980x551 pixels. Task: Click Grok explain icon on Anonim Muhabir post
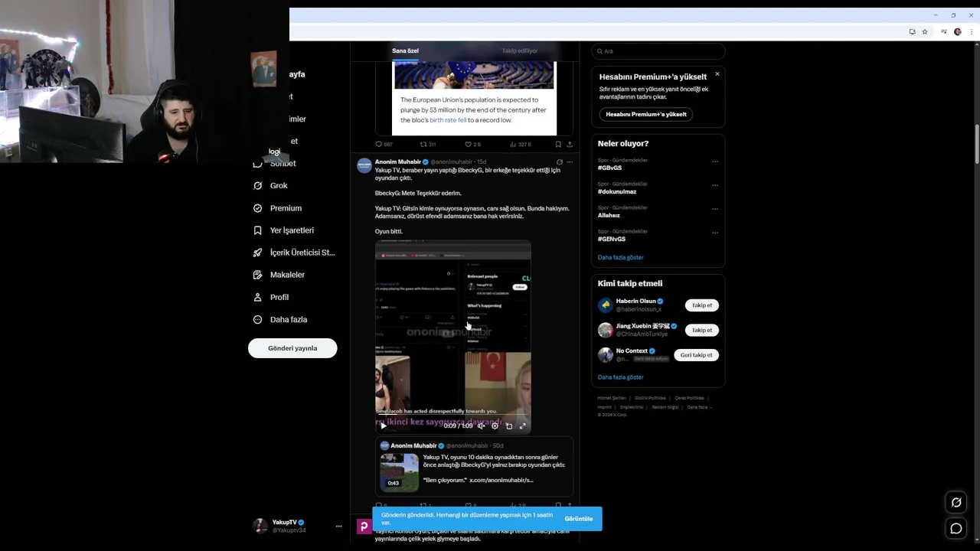[559, 162]
